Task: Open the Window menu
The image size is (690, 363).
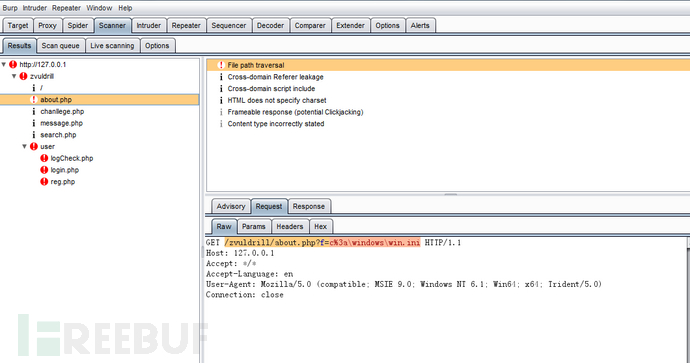Action: click(x=99, y=8)
